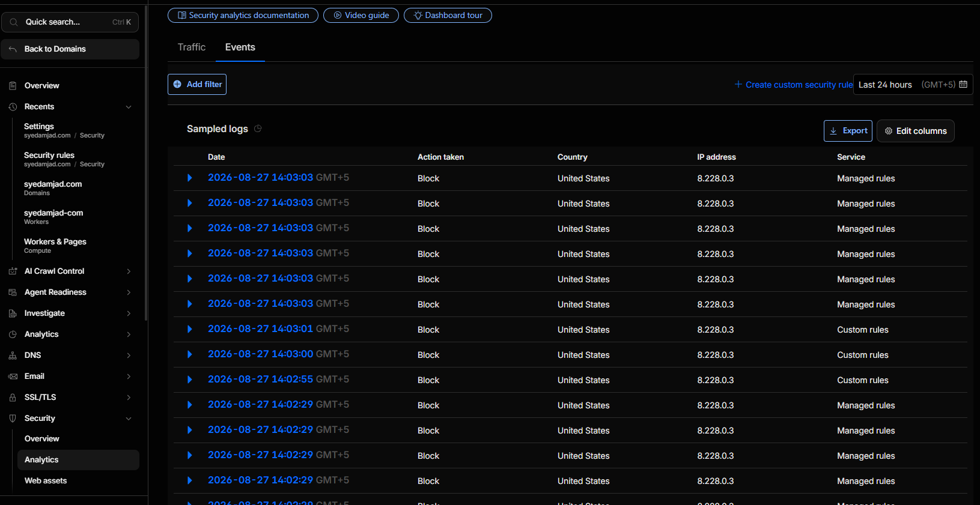Viewport: 980px width, 505px height.
Task: Click the play icon in Video guide
Action: click(x=338, y=15)
